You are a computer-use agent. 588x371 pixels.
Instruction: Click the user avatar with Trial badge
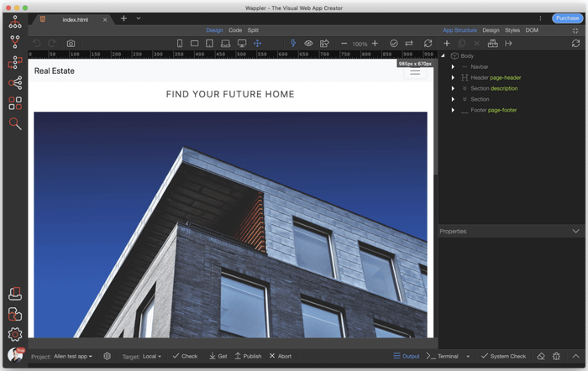pyautogui.click(x=15, y=354)
